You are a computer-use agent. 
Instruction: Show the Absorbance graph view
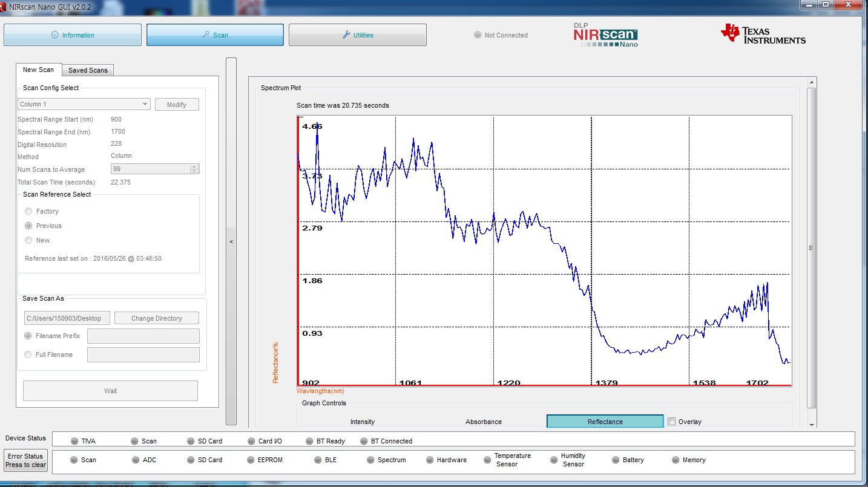[x=484, y=422]
